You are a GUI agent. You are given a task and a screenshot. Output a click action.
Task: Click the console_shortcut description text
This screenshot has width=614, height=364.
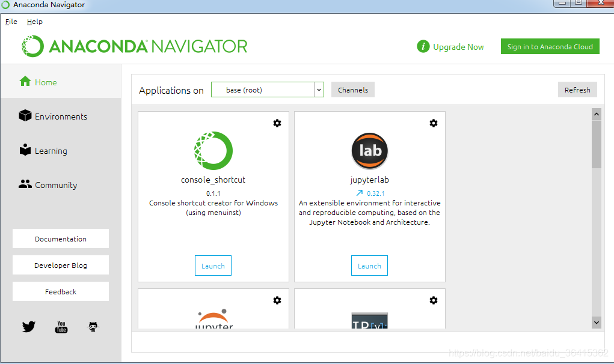pyautogui.click(x=213, y=208)
